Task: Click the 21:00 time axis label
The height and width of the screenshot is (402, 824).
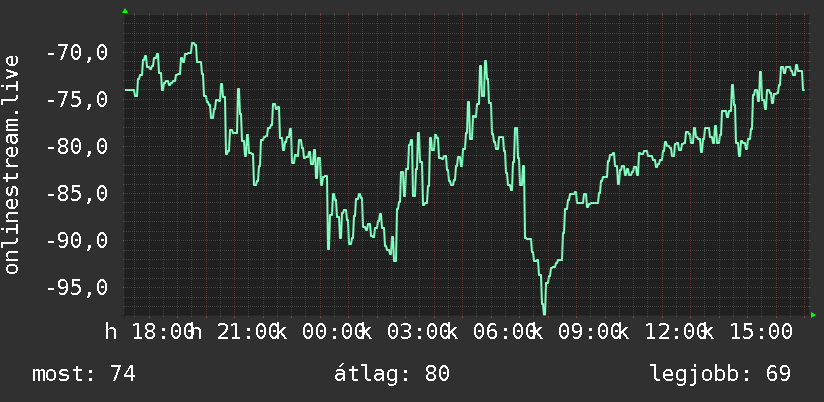Action: click(x=247, y=332)
